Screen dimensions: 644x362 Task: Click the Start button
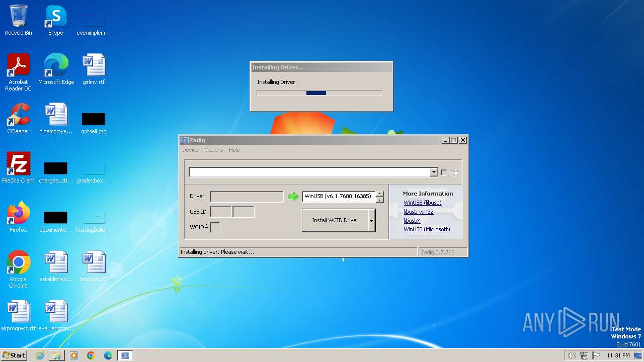click(x=14, y=355)
